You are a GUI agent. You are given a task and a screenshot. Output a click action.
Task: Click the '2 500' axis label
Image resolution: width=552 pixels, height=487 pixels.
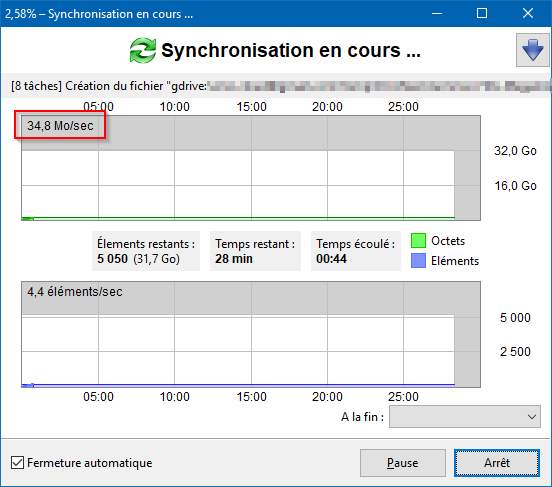515,351
